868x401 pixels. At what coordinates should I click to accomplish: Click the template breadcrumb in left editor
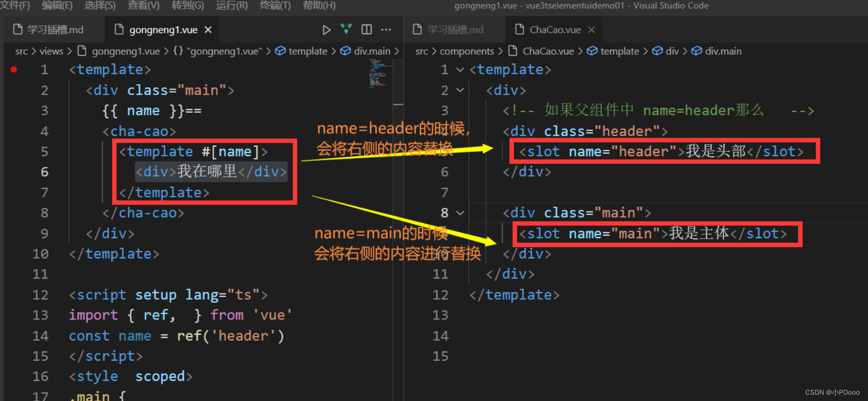pyautogui.click(x=301, y=51)
